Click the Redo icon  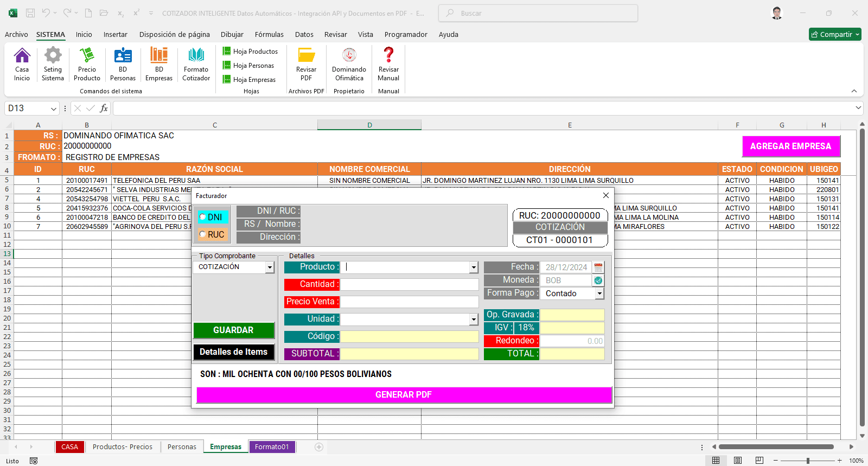(67, 13)
